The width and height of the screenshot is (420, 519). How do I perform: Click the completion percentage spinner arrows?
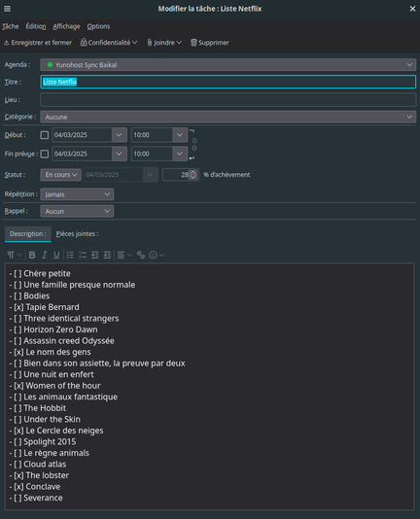(192, 175)
